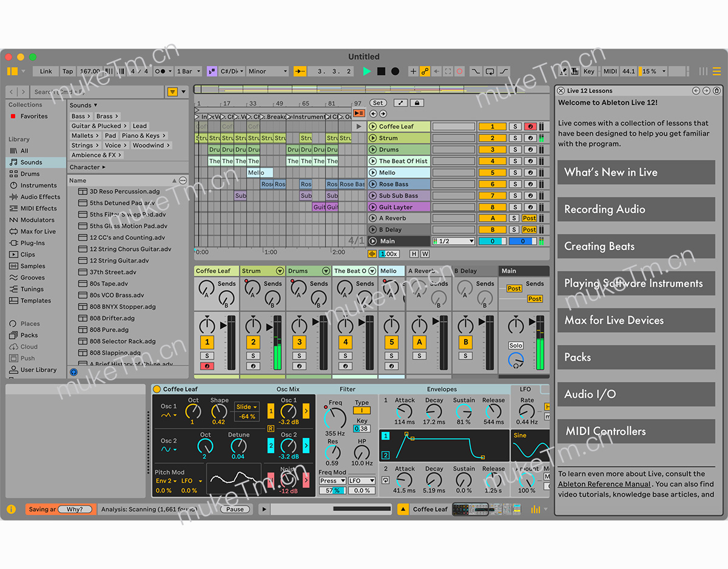
Task: Solo the Strum track in arrangement
Action: pos(514,138)
